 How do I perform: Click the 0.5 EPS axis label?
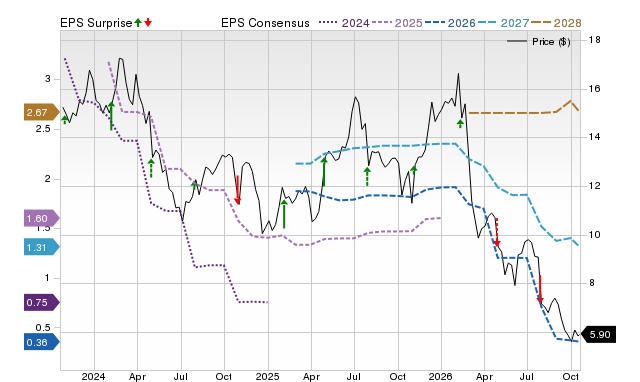43,328
